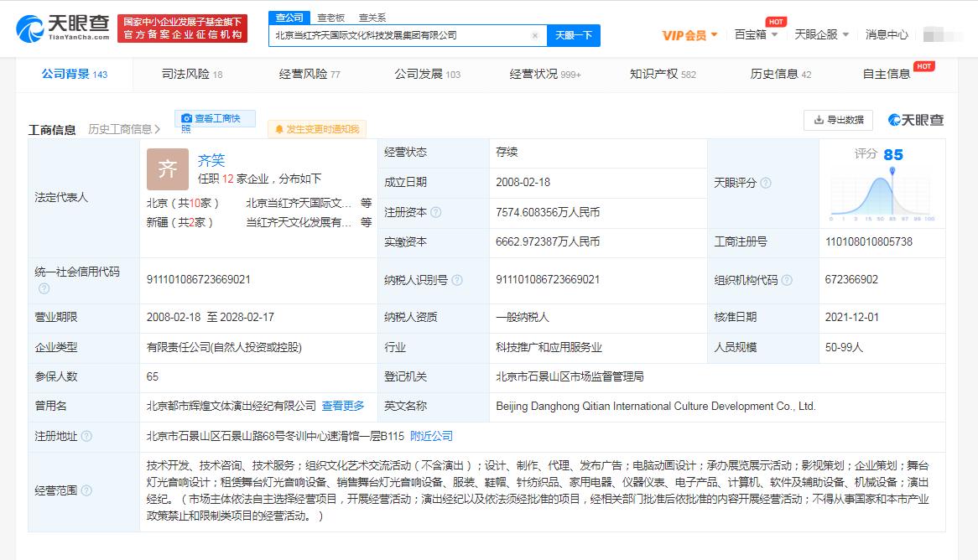Click the help icon next to 注册地址
The width and height of the screenshot is (978, 560).
coord(86,436)
